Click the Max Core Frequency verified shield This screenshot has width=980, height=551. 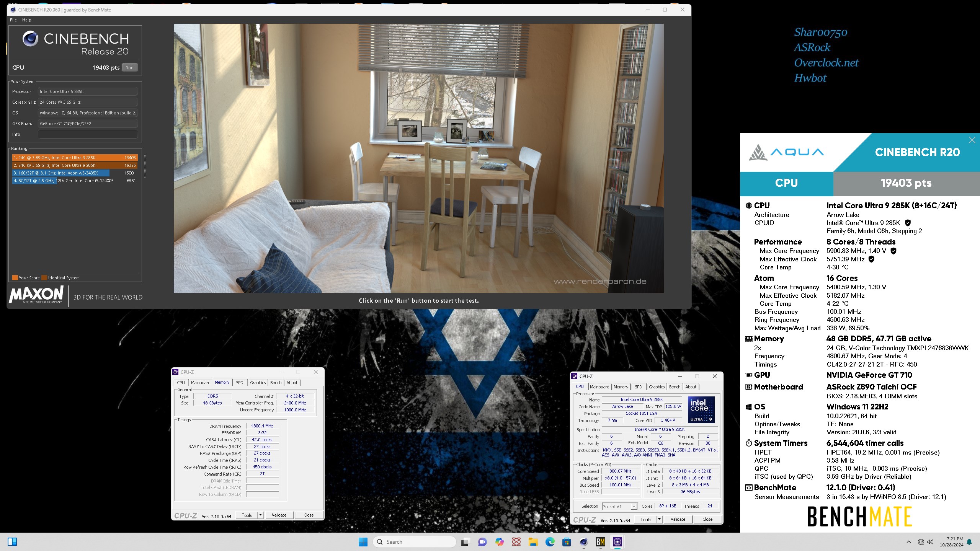893,251
